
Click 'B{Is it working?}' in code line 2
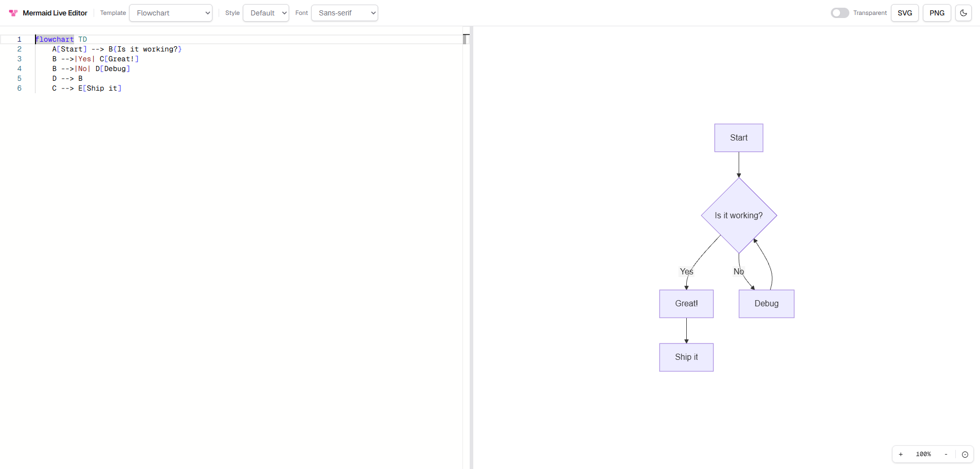click(145, 49)
